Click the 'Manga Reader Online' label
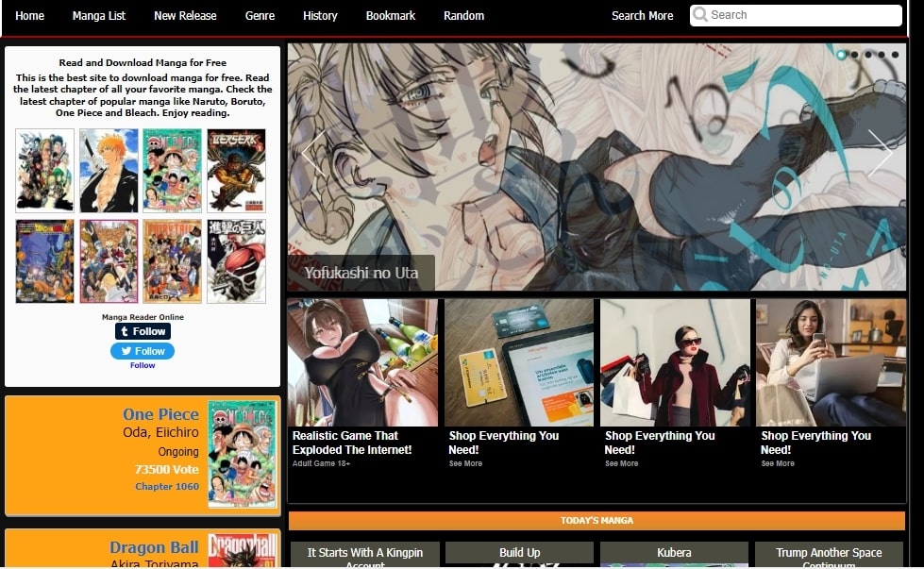Image resolution: width=924 pixels, height=569 pixels. click(143, 317)
